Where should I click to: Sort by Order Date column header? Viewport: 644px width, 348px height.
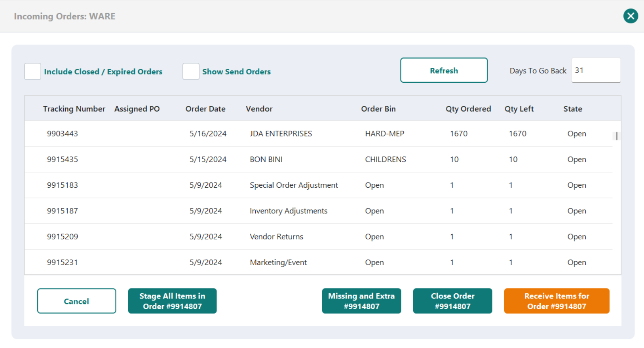pos(205,109)
